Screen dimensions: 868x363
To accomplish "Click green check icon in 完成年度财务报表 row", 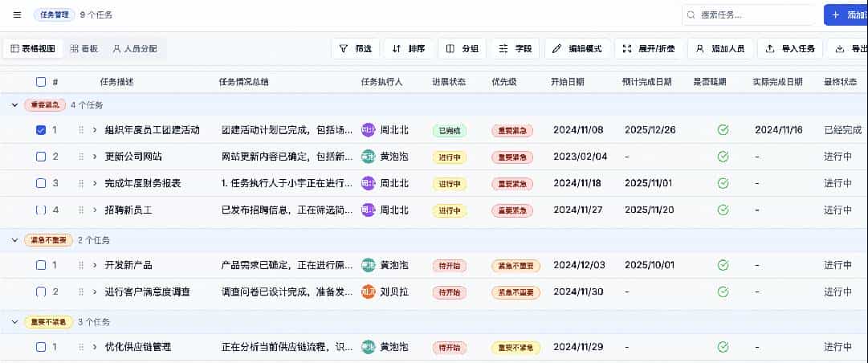I will [x=723, y=183].
